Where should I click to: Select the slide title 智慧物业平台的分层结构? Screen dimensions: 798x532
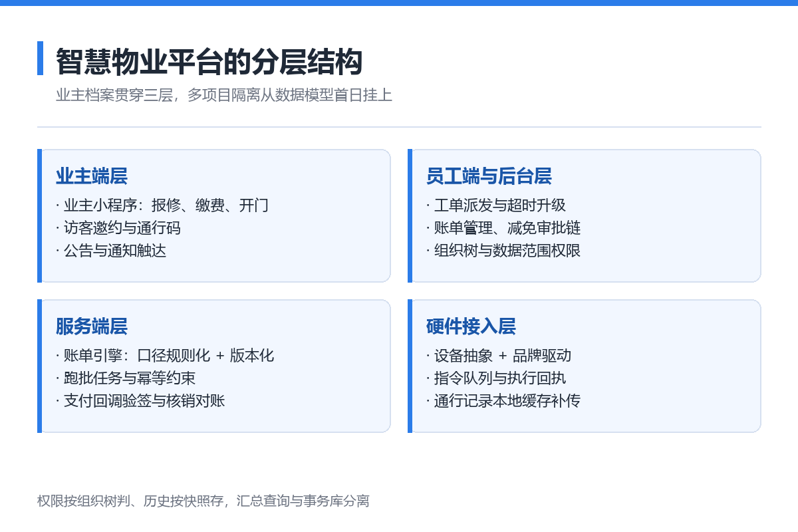click(209, 62)
